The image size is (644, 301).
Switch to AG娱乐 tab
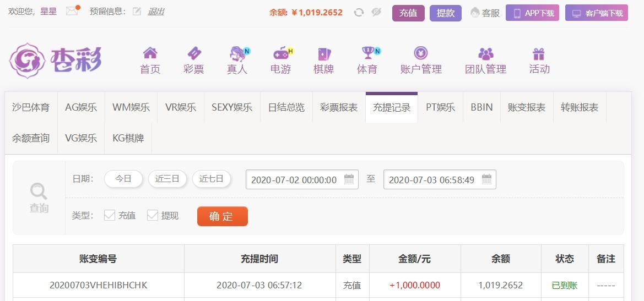point(81,107)
